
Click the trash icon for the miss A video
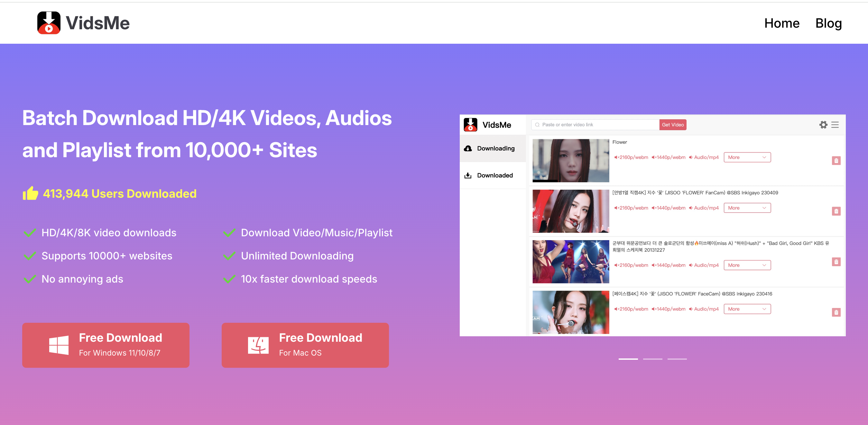pos(836,262)
